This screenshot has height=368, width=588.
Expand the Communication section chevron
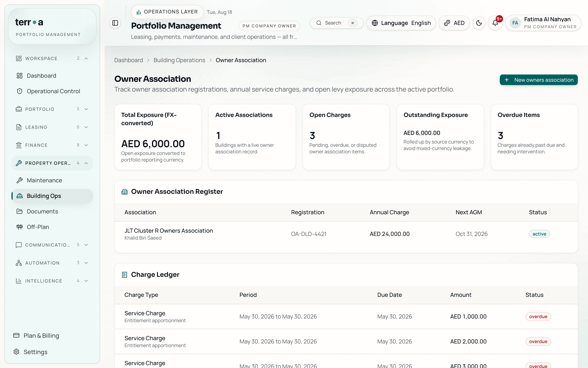point(86,245)
